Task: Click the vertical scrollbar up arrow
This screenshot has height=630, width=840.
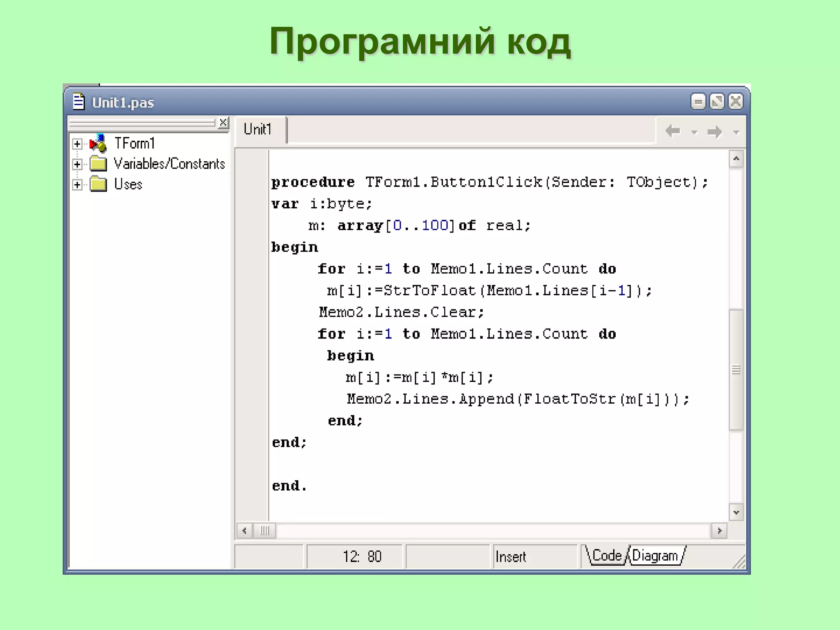Action: pyautogui.click(x=736, y=159)
